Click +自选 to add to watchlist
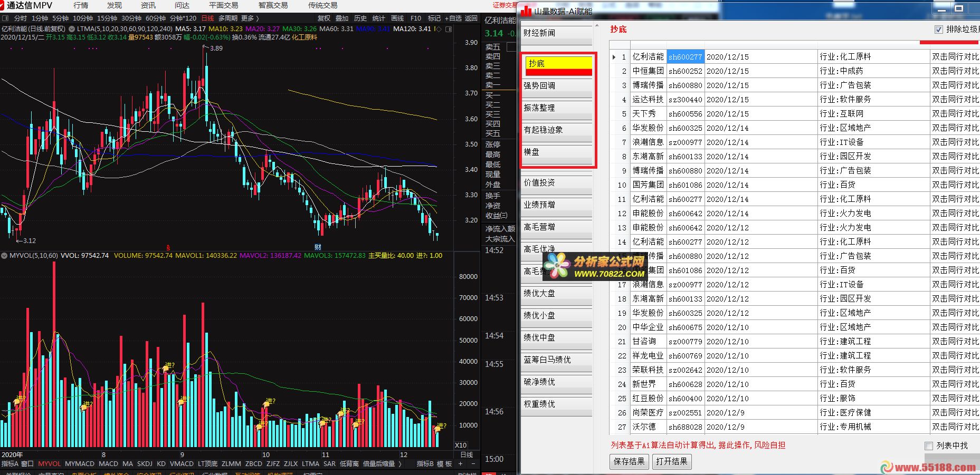The image size is (980, 475). point(453,18)
